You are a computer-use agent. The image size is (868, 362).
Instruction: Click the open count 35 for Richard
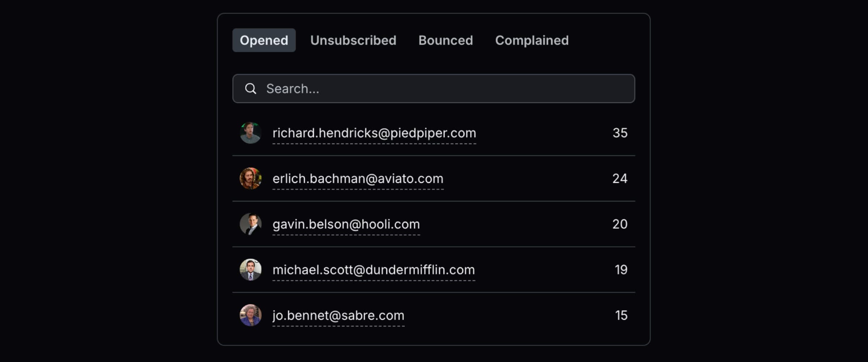pos(620,133)
